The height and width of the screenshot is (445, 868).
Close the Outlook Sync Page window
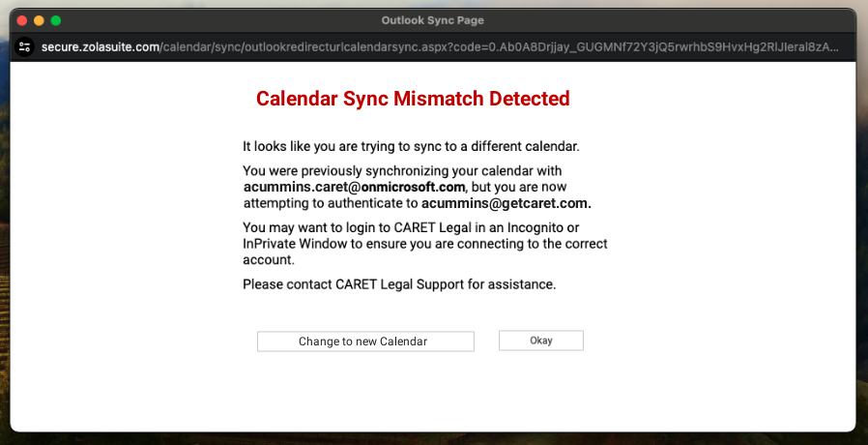(x=21, y=20)
